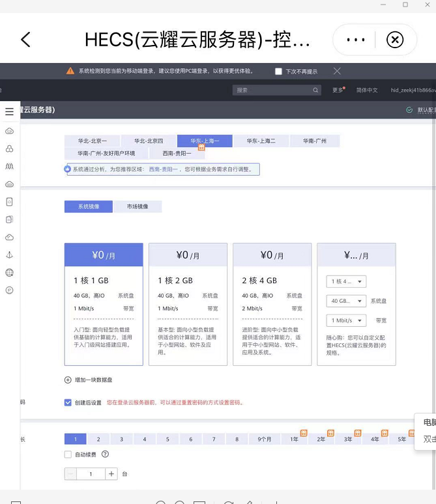
Task: Click the first cloud icon below the hamburger menu
Action: coord(9,131)
